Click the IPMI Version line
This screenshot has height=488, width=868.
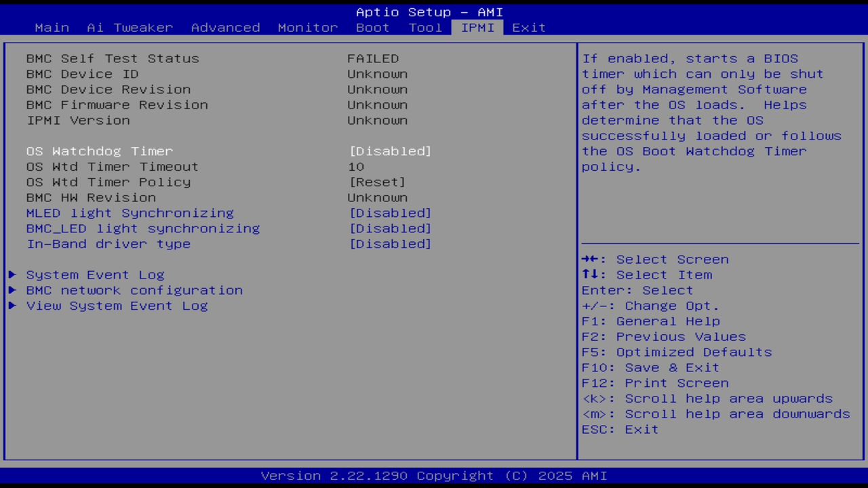coord(78,120)
